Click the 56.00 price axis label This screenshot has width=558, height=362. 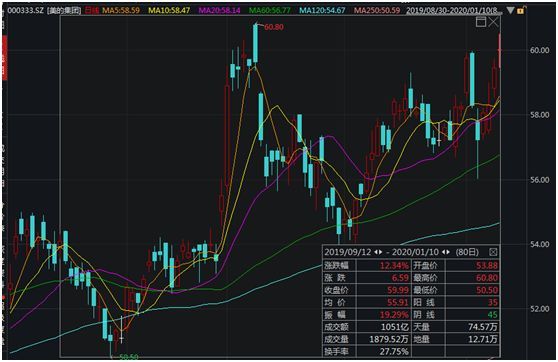(540, 180)
